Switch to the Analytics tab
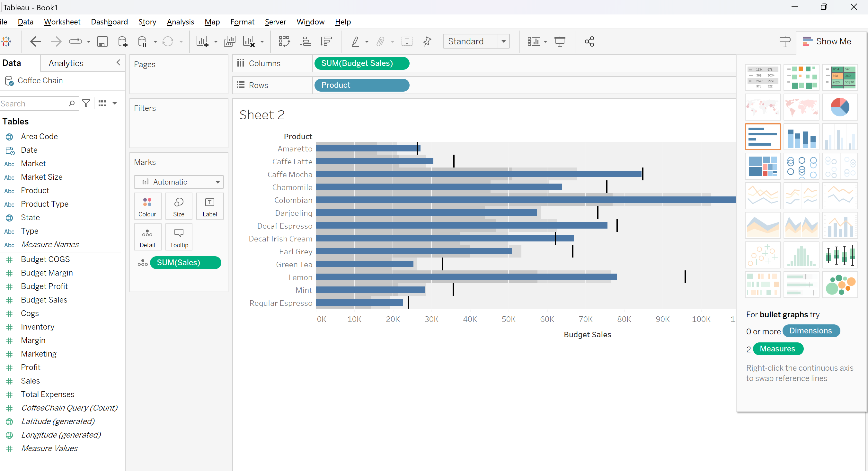Screen dimensions: 868x471 (x=66, y=63)
